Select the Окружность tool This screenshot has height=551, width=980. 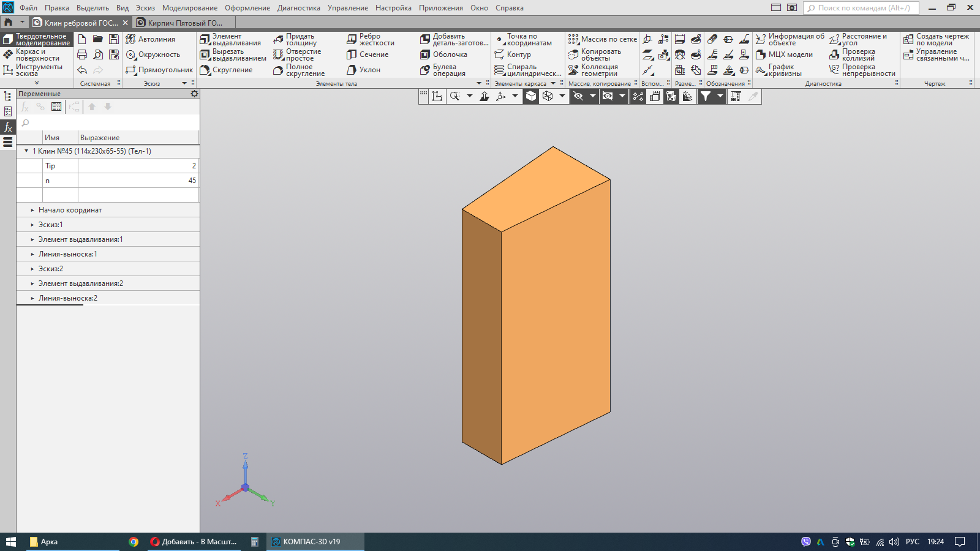(x=153, y=54)
